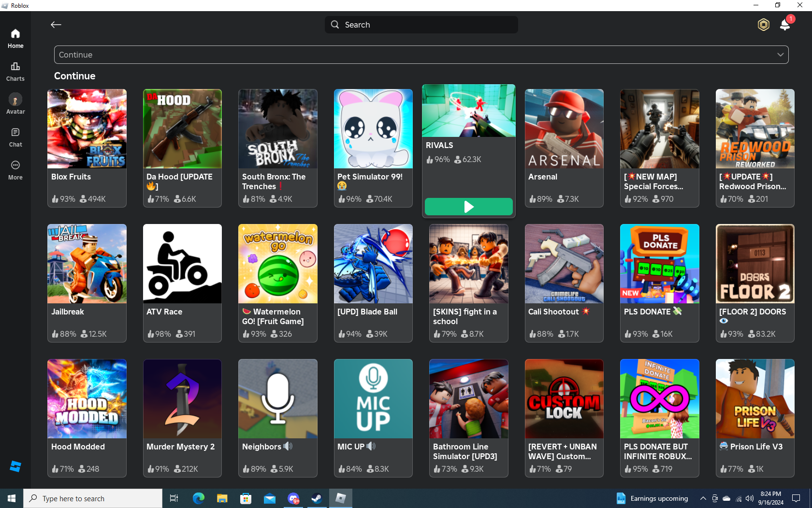Open Avatar page in sidebar
This screenshot has width=812, height=508.
tap(15, 105)
